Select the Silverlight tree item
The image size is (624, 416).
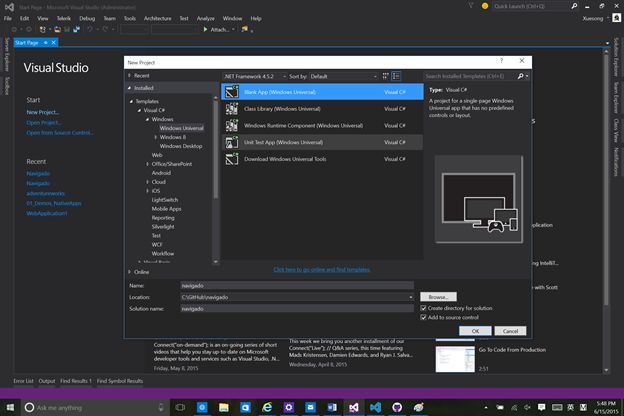coord(163,227)
